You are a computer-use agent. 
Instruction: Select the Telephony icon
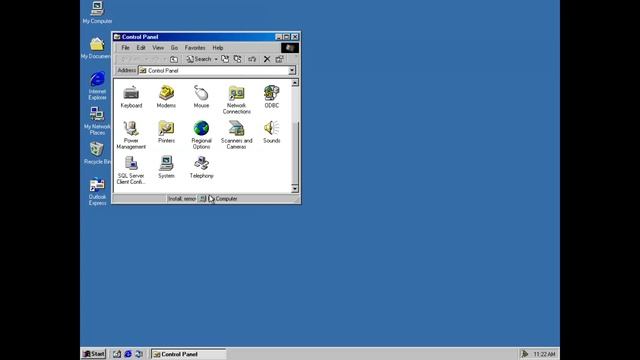pos(201,167)
